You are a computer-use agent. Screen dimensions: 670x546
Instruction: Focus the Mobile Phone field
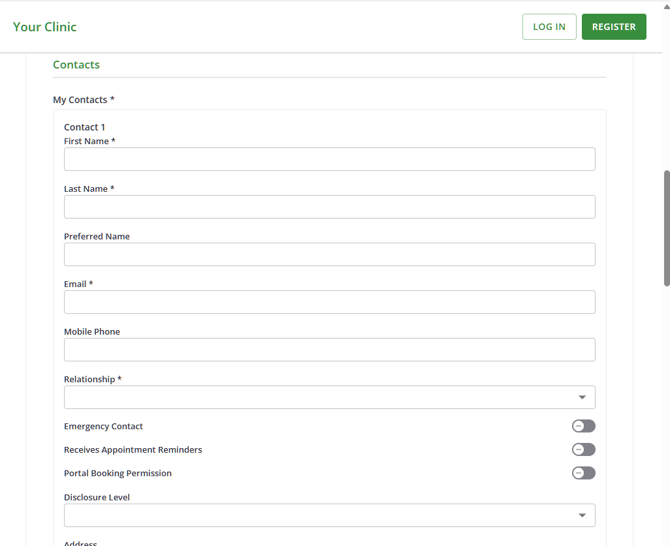pos(329,350)
